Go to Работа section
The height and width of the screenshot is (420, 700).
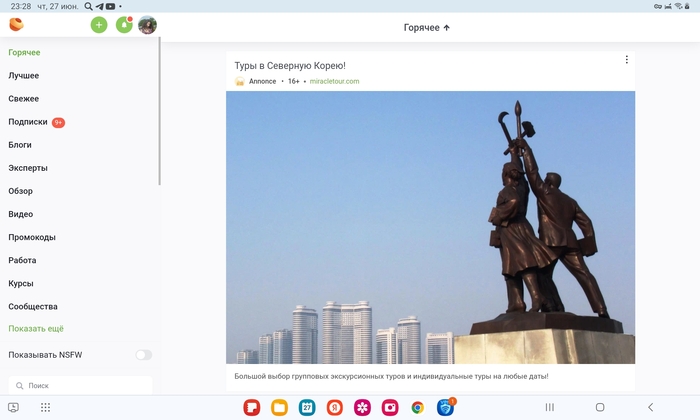coord(22,260)
